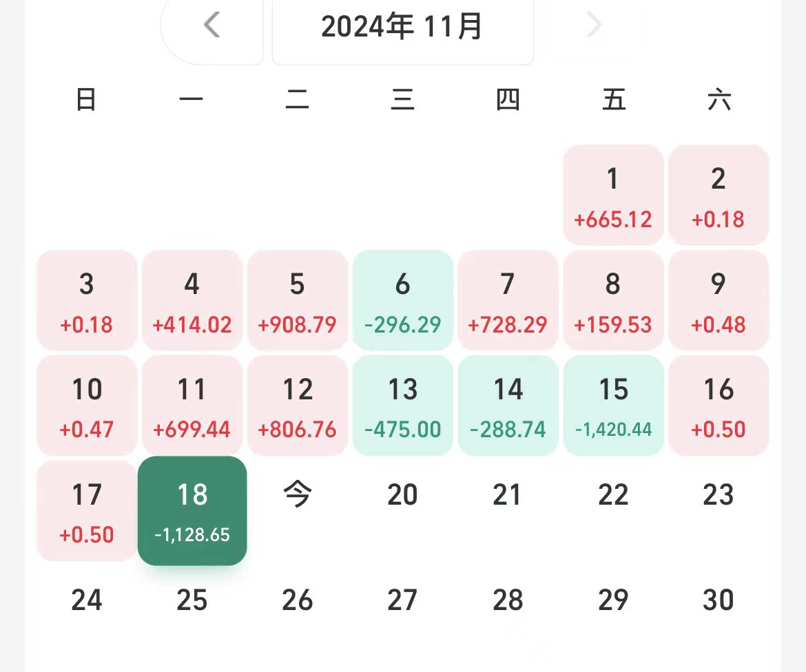Click today's cell marked 今
The width and height of the screenshot is (806, 672).
pyautogui.click(x=297, y=494)
